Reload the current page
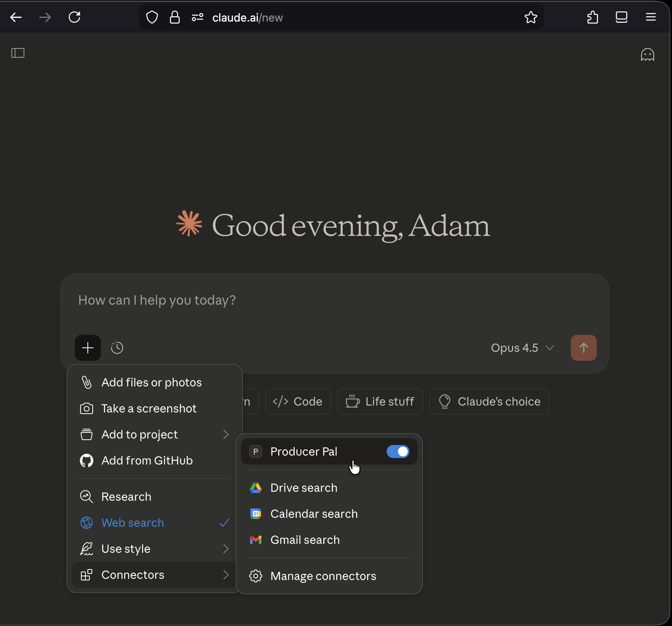Viewport: 672px width, 626px height. coord(74,17)
